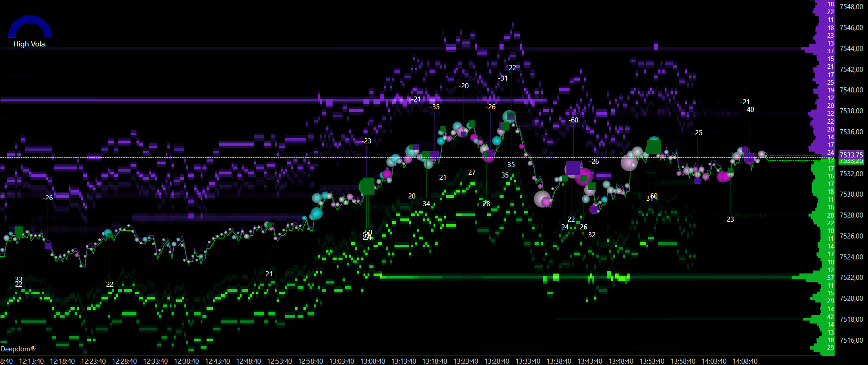
Task: Select the 12:23:40 time axis label
Action: (x=93, y=361)
